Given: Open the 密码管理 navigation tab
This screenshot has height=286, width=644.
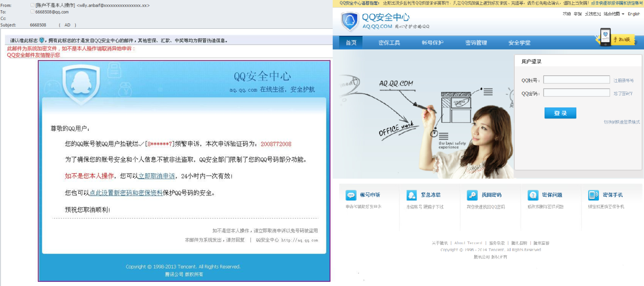Looking at the screenshot, I should pos(476,43).
